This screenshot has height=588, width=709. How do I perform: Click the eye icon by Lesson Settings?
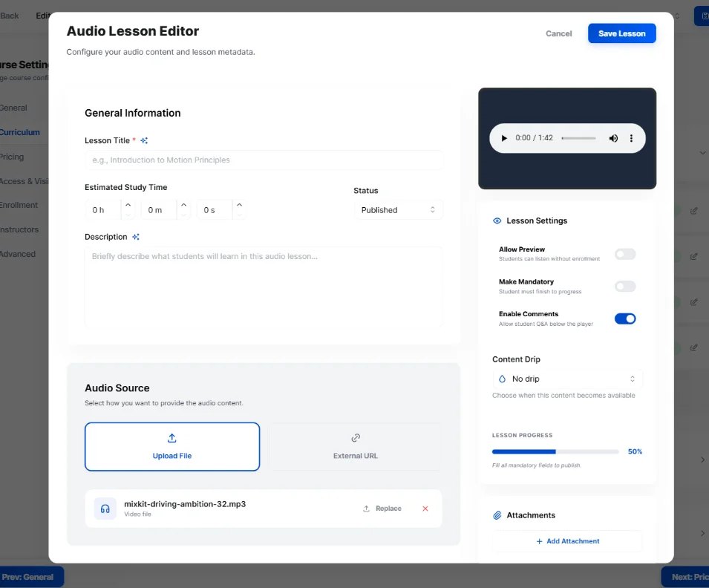tap(497, 220)
